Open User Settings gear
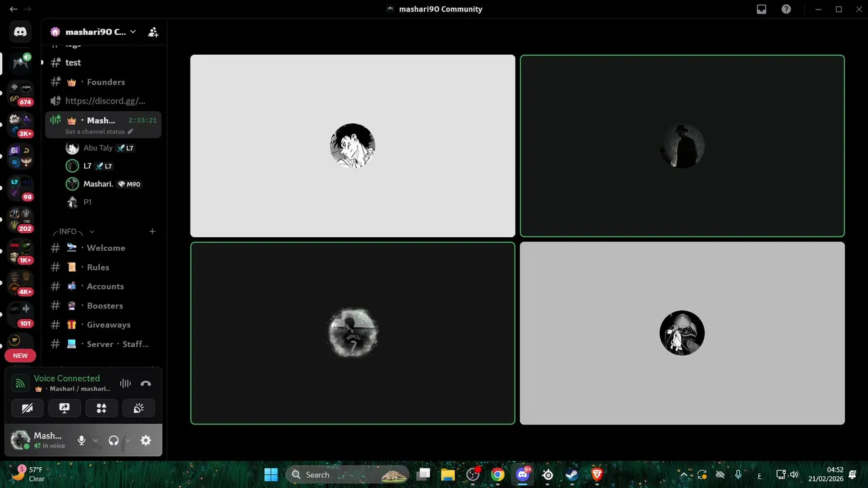The height and width of the screenshot is (488, 868). (146, 441)
